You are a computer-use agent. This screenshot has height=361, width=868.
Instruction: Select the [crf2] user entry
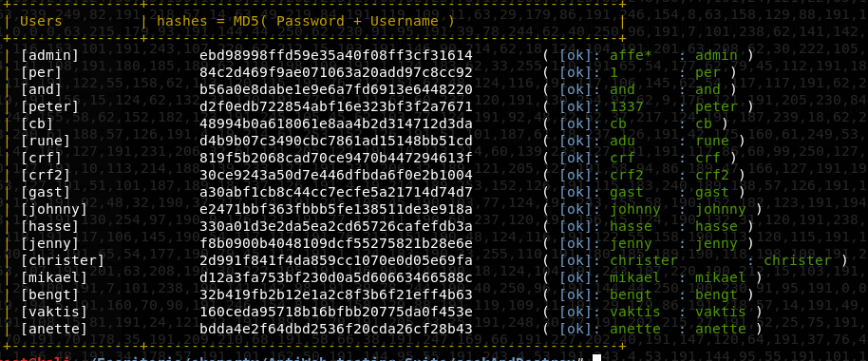(46, 176)
